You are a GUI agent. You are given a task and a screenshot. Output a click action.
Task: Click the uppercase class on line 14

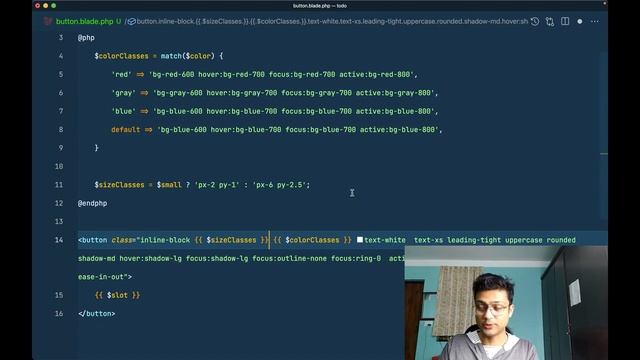pos(523,240)
